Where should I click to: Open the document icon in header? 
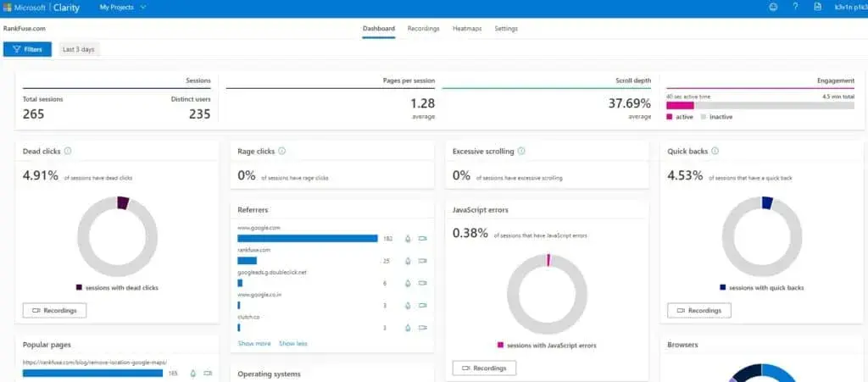point(818,7)
